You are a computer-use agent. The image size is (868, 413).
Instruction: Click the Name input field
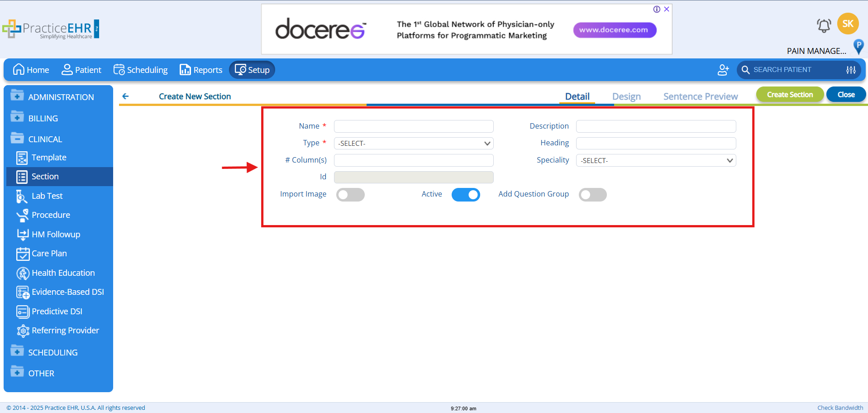pos(414,126)
